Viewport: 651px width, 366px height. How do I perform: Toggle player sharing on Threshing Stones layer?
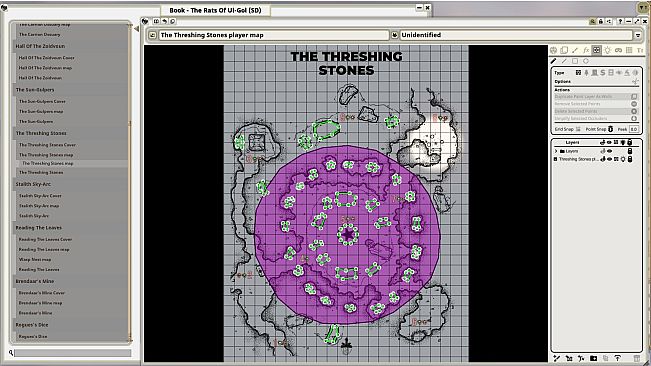click(x=602, y=159)
